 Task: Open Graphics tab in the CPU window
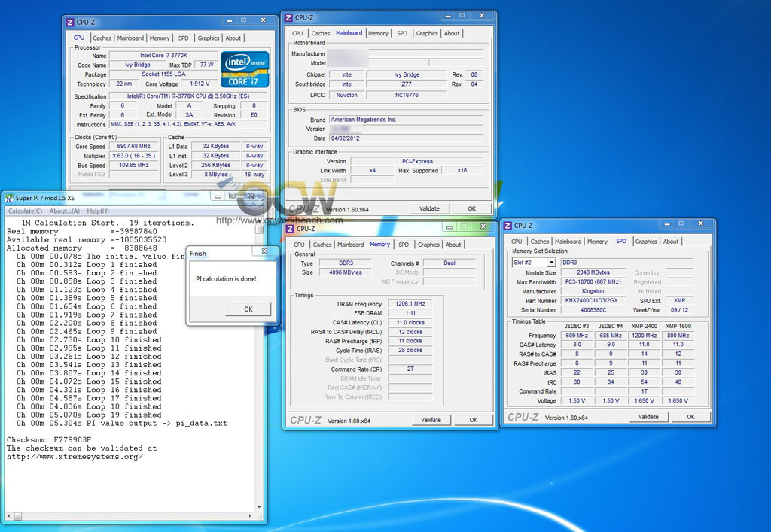(209, 38)
